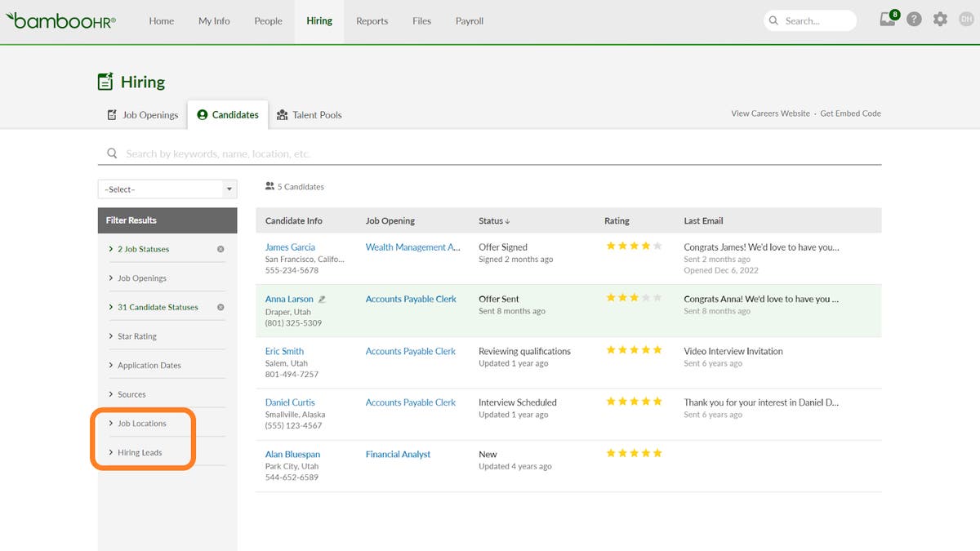Image resolution: width=980 pixels, height=551 pixels.
Task: Open the settings gear icon
Action: tap(940, 18)
